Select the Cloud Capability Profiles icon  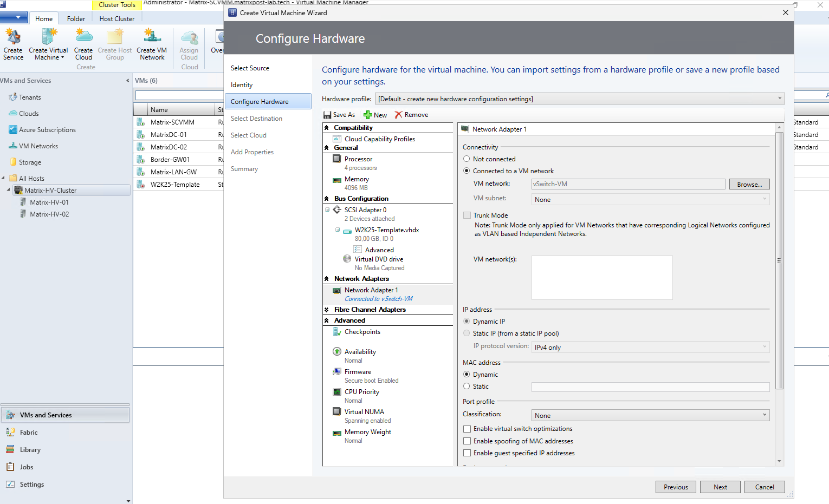(337, 139)
